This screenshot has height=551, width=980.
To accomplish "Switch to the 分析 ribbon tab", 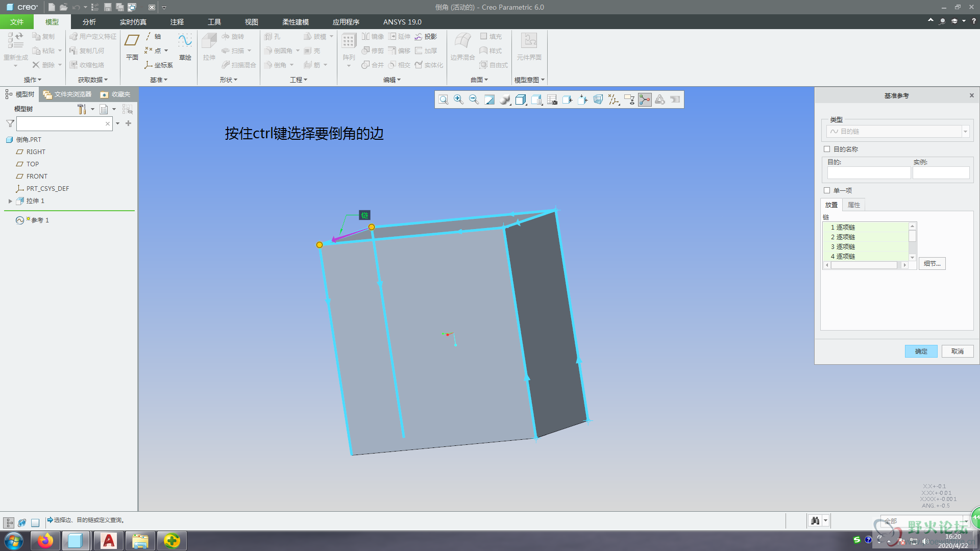I will 89,22.
